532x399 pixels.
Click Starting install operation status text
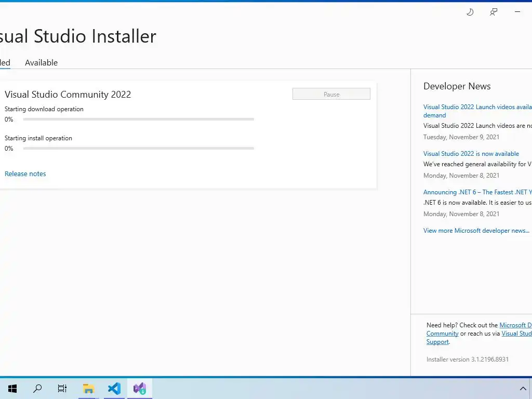38,138
